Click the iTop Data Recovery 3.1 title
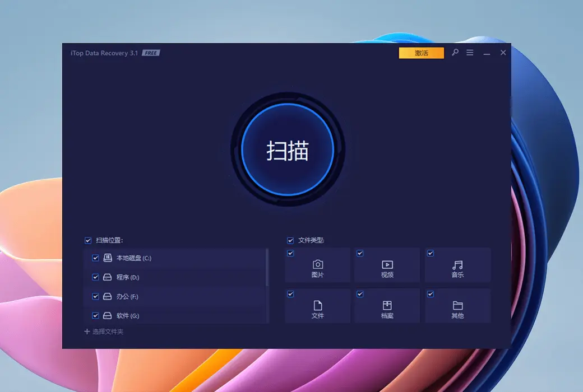The width and height of the screenshot is (583, 392). pos(104,53)
